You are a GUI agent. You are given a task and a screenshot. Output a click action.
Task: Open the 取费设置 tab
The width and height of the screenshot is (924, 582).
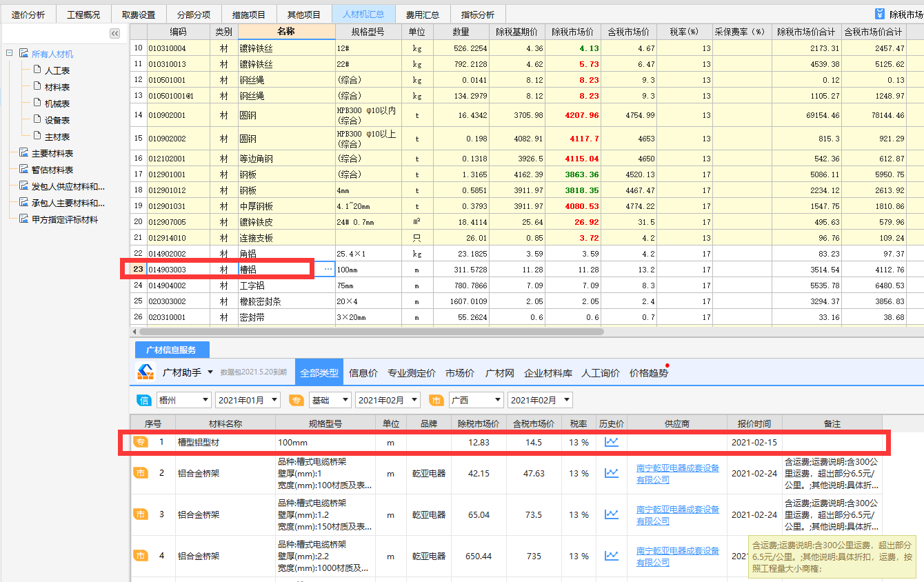tap(139, 14)
